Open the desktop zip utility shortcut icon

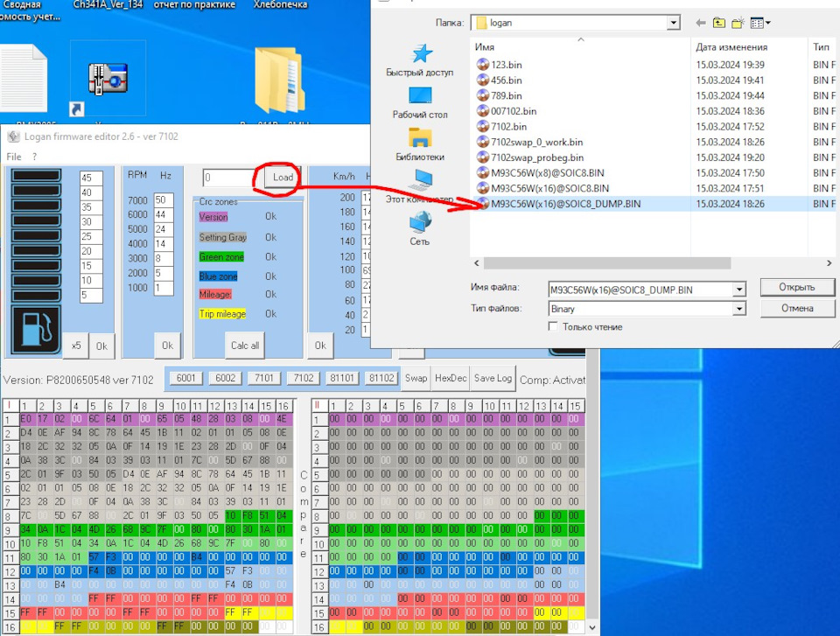pos(108,78)
